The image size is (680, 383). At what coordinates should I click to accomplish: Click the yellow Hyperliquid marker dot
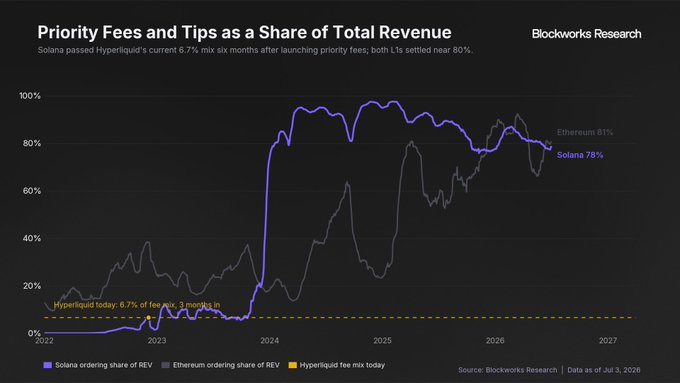148,318
